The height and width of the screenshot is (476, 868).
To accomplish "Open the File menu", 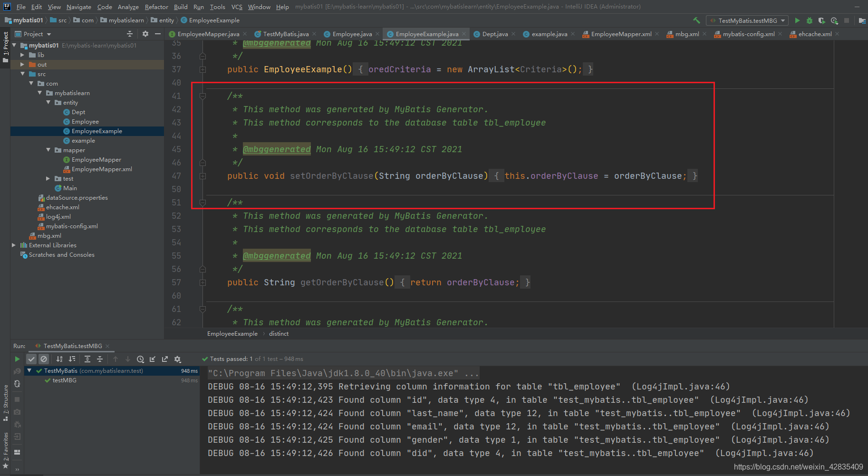I will tap(21, 7).
